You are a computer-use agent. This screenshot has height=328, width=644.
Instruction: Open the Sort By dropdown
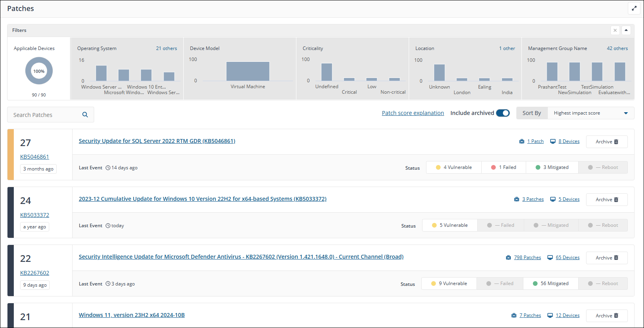coord(590,113)
